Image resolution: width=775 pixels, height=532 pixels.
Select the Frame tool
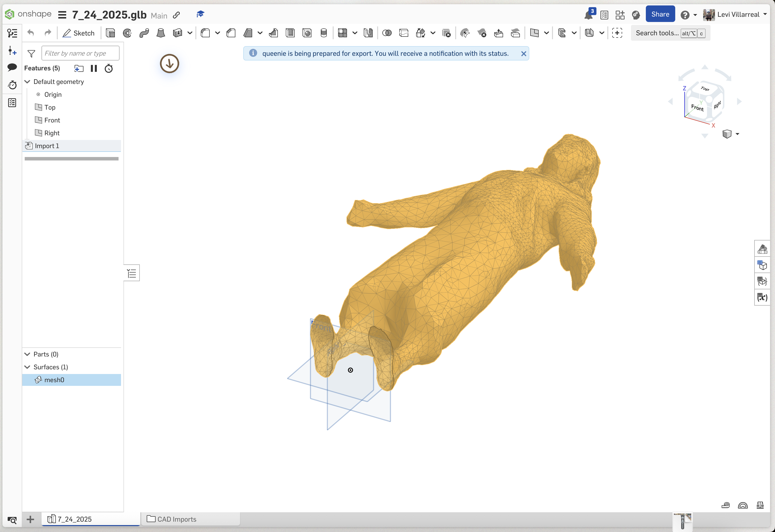(562, 33)
